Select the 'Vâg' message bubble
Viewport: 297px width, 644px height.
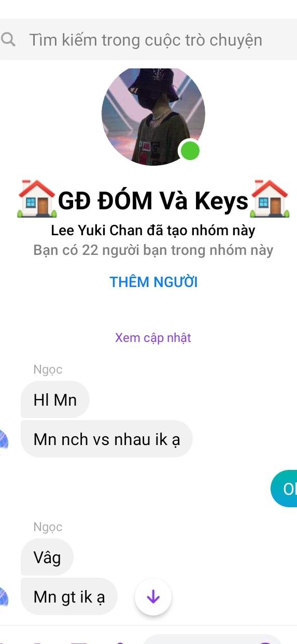[47, 557]
